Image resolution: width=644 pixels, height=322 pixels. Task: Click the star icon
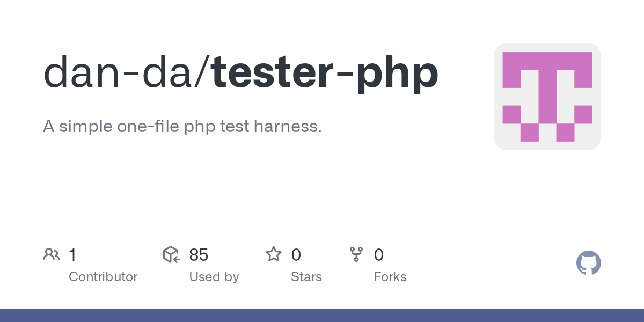274,254
